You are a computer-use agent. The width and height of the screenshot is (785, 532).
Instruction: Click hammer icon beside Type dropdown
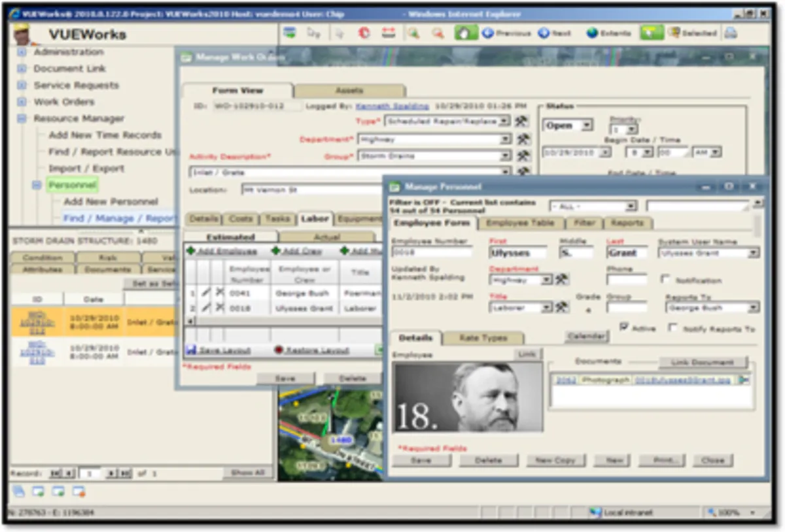521,121
